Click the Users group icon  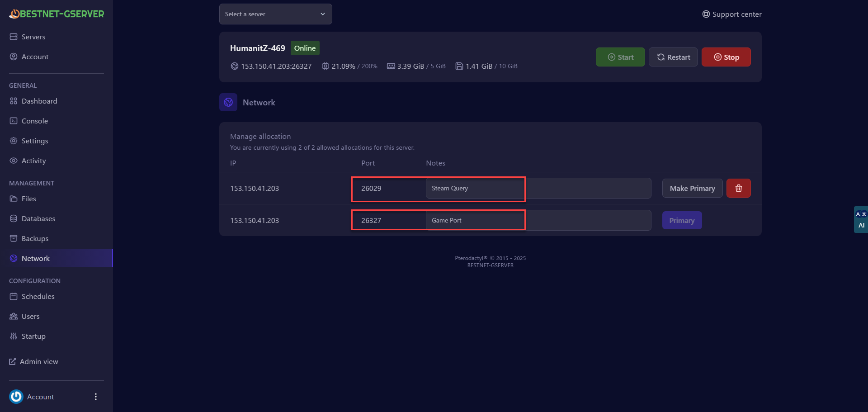coord(14,316)
